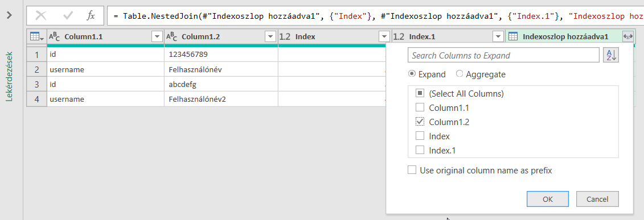
Task: Change data type icon of Column1.2
Action: point(171,36)
